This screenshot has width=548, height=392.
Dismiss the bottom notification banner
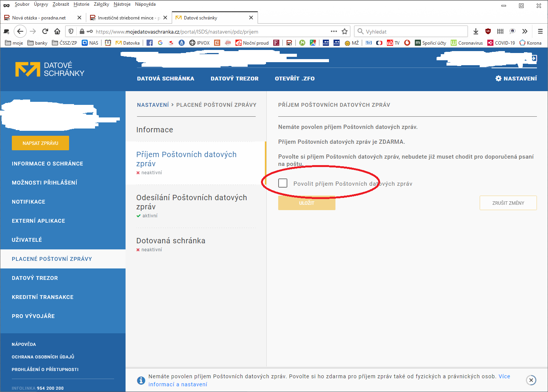(531, 380)
